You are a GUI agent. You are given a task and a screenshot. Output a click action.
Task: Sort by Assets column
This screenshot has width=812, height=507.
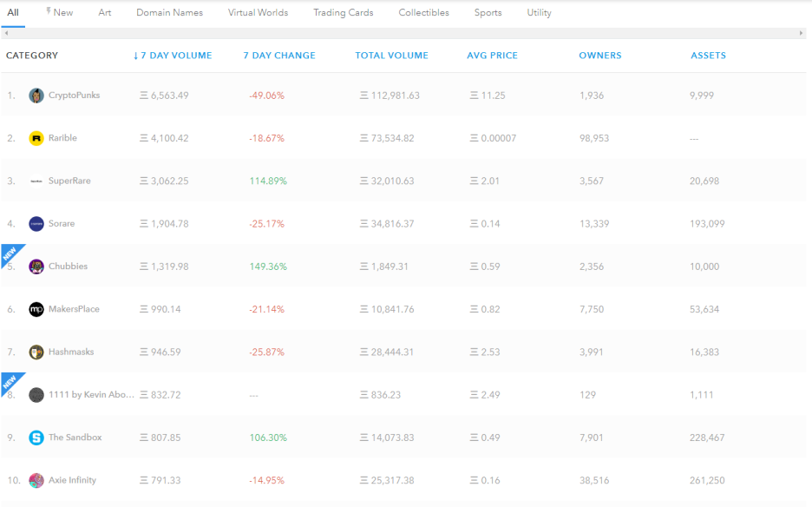[x=708, y=56]
